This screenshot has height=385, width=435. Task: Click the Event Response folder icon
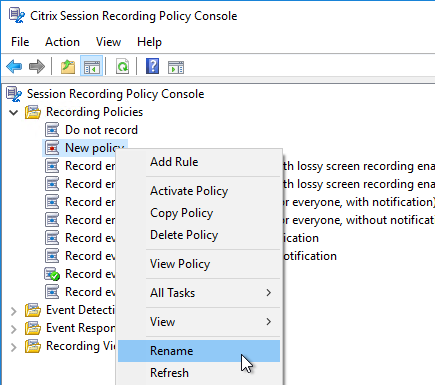pos(33,328)
